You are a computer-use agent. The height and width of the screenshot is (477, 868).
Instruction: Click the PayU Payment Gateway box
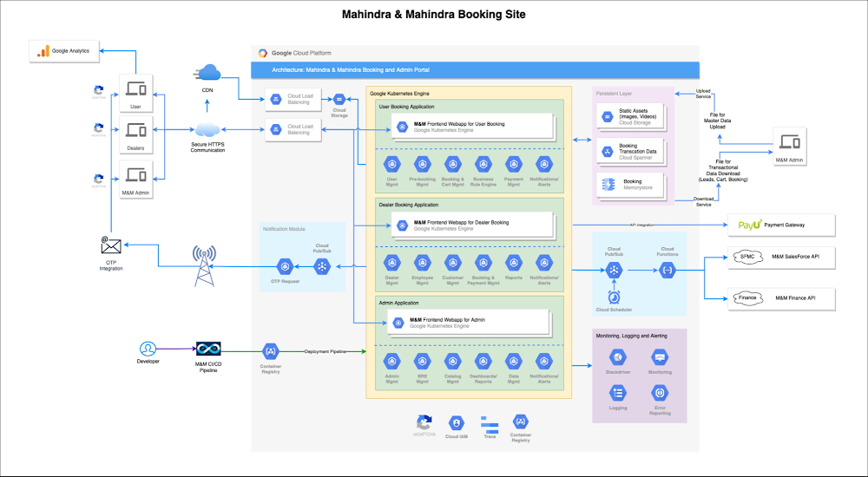pos(782,225)
